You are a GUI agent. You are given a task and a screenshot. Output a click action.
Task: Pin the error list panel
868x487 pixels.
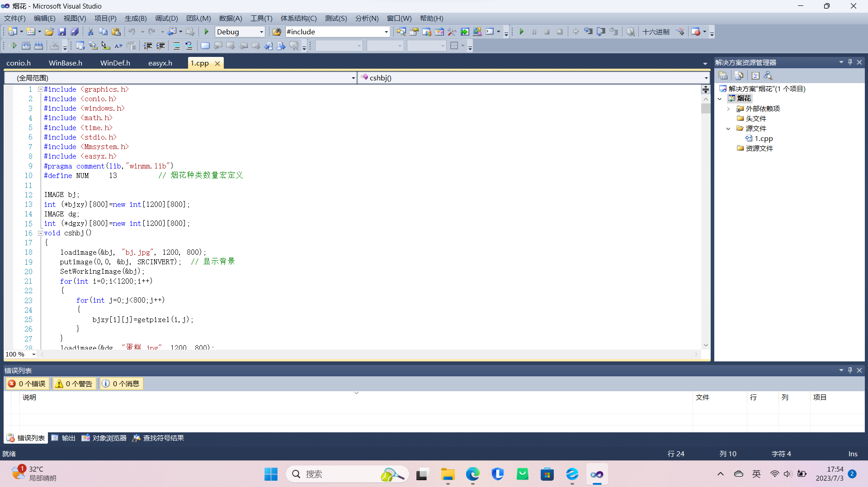tap(850, 370)
